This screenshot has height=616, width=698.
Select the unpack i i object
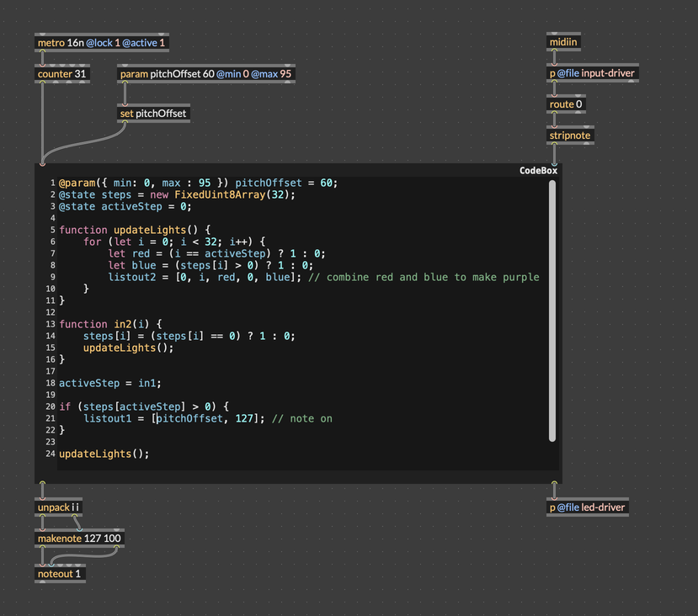pyautogui.click(x=58, y=507)
